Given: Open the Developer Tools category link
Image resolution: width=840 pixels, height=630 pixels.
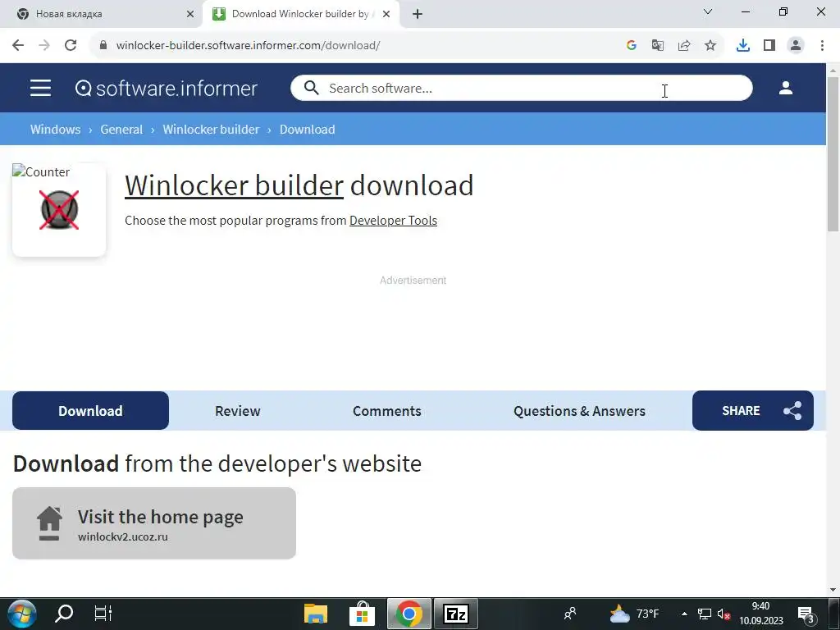Looking at the screenshot, I should click(x=393, y=220).
